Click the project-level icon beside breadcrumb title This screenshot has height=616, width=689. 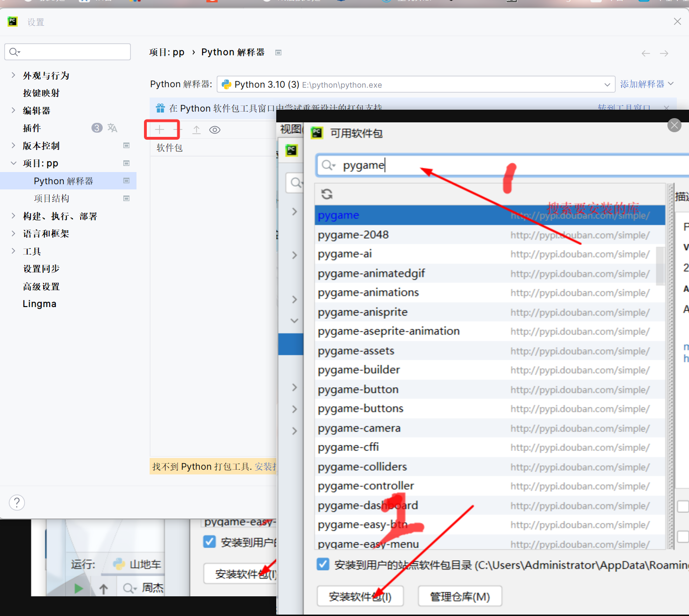point(278,53)
